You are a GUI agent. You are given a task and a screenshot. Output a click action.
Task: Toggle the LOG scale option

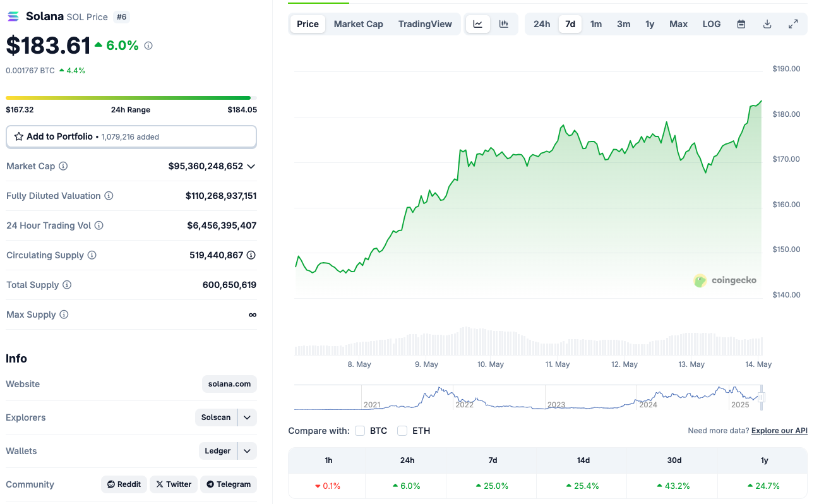click(711, 24)
